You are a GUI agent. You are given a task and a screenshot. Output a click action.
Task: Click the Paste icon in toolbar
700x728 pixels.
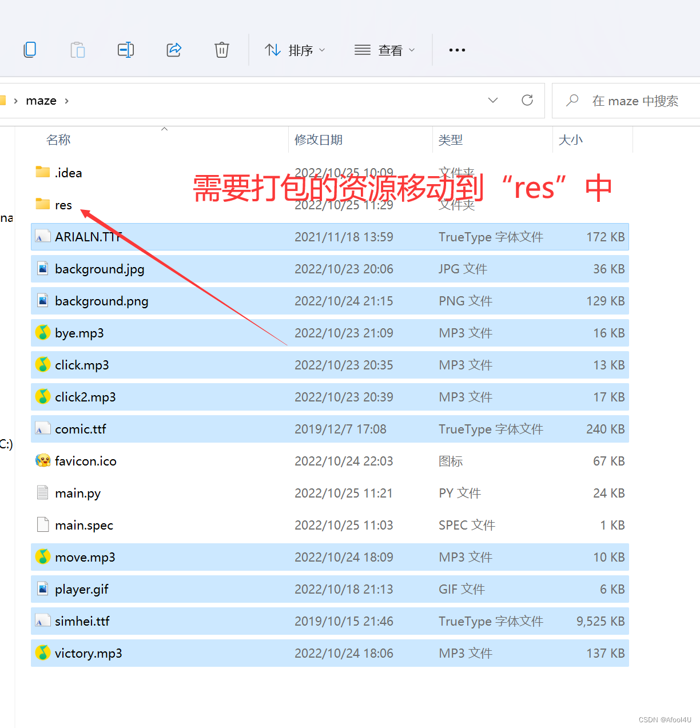78,50
